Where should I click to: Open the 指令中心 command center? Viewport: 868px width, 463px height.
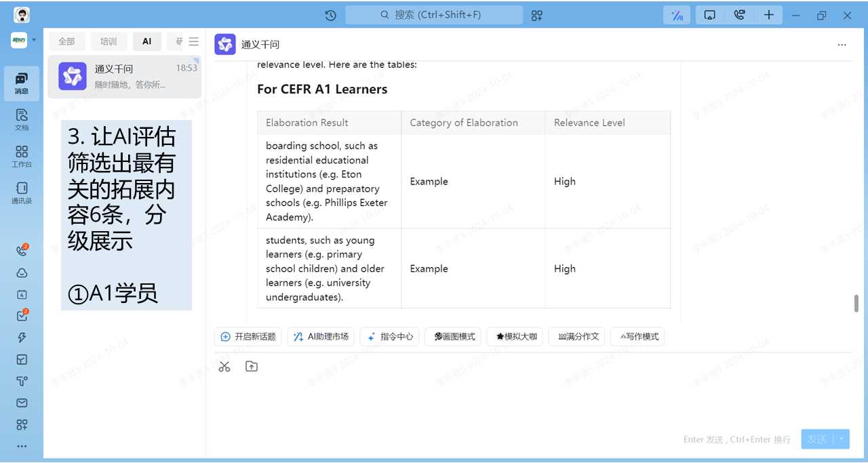(390, 336)
